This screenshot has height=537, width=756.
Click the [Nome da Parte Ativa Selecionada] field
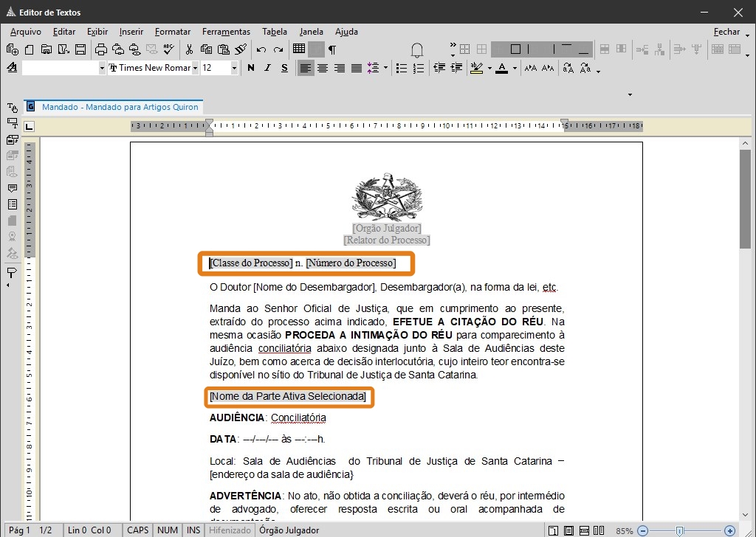click(x=288, y=396)
